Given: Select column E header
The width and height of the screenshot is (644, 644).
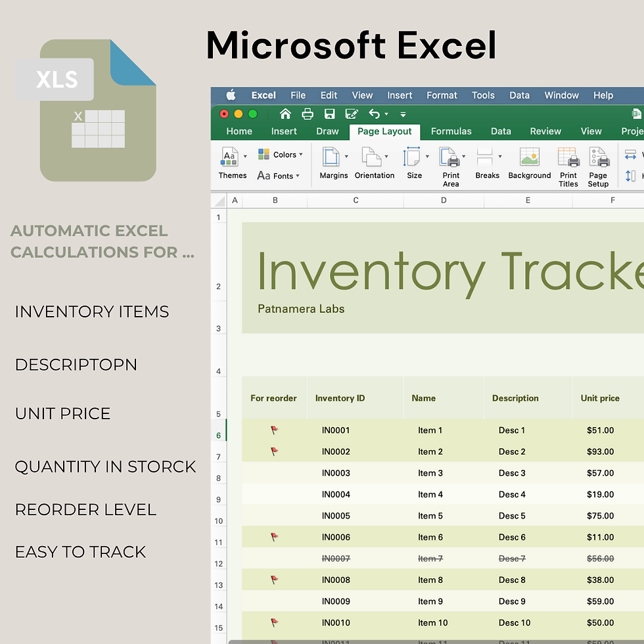Looking at the screenshot, I should click(x=528, y=200).
